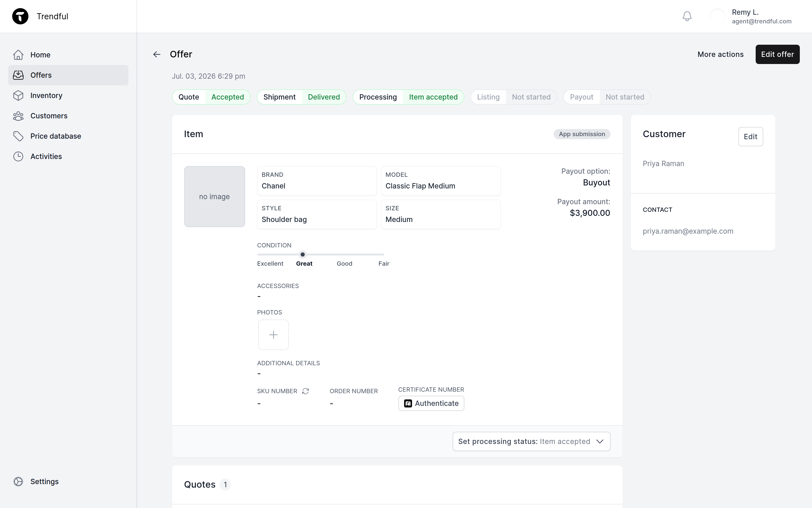This screenshot has height=508, width=812.
Task: Click the Settings gear icon
Action: pyautogui.click(x=19, y=482)
